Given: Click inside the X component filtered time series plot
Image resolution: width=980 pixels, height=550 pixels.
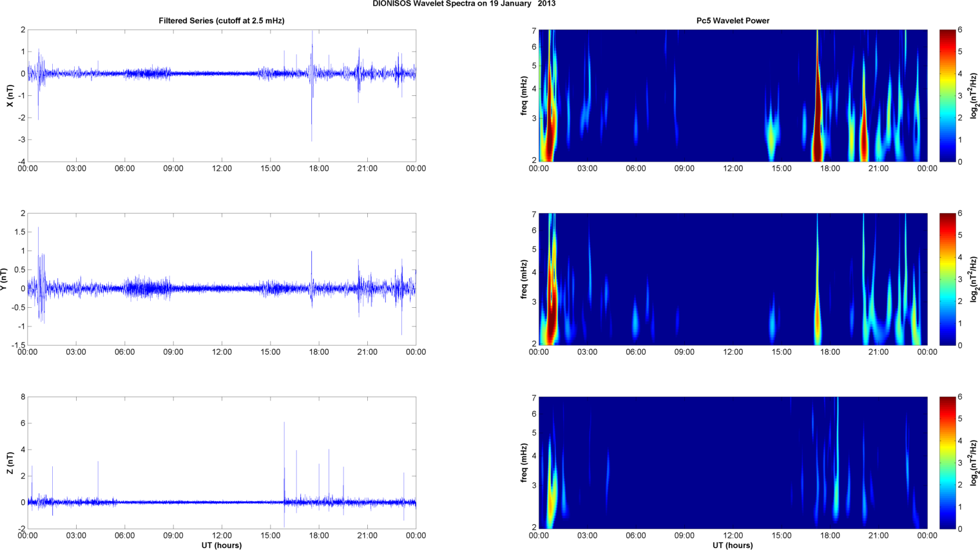Looking at the screenshot, I should (x=222, y=95).
